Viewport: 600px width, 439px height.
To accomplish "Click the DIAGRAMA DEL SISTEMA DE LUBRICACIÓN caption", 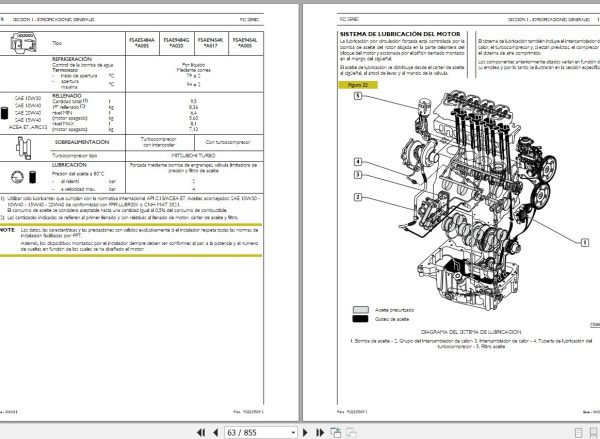I will tap(471, 332).
